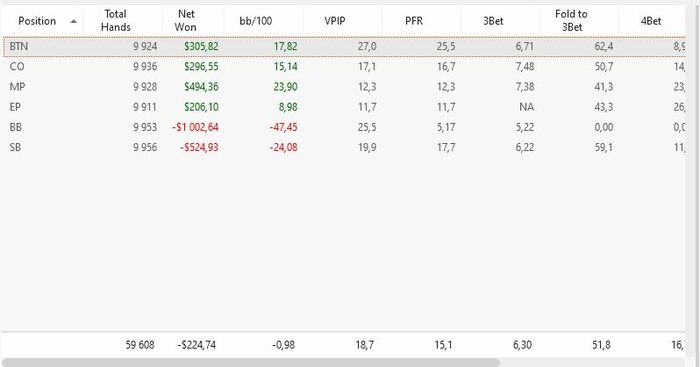Sort table by Net Won column
700x367 pixels.
pyautogui.click(x=185, y=21)
